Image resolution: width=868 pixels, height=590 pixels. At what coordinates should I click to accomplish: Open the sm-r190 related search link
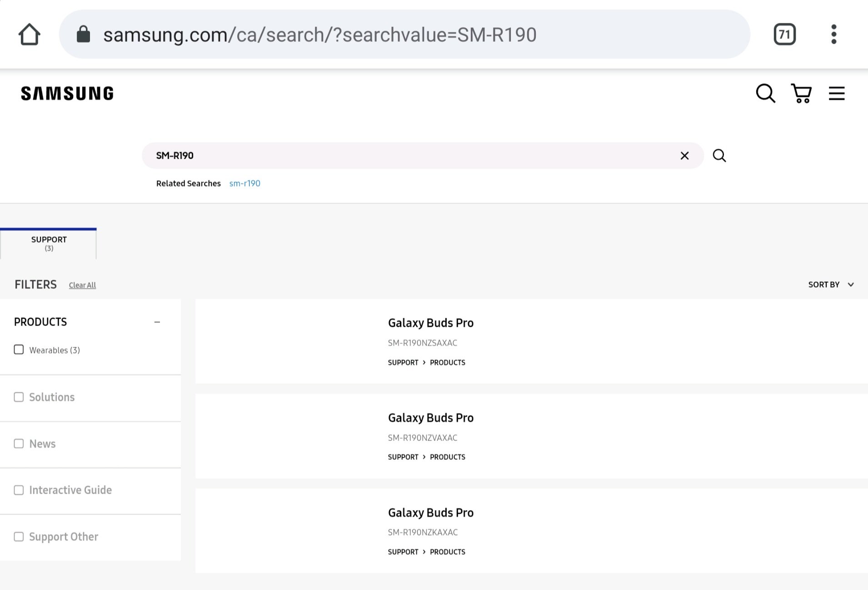click(x=244, y=184)
